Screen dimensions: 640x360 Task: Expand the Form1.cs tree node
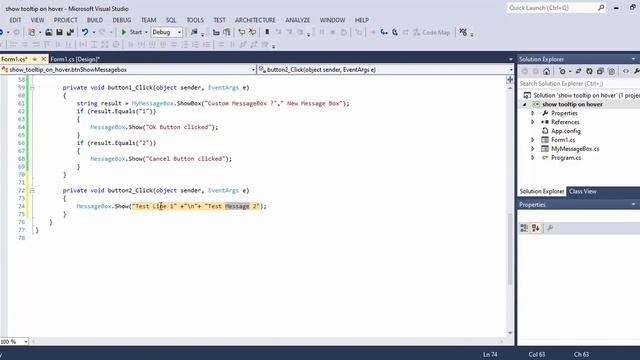(533, 140)
